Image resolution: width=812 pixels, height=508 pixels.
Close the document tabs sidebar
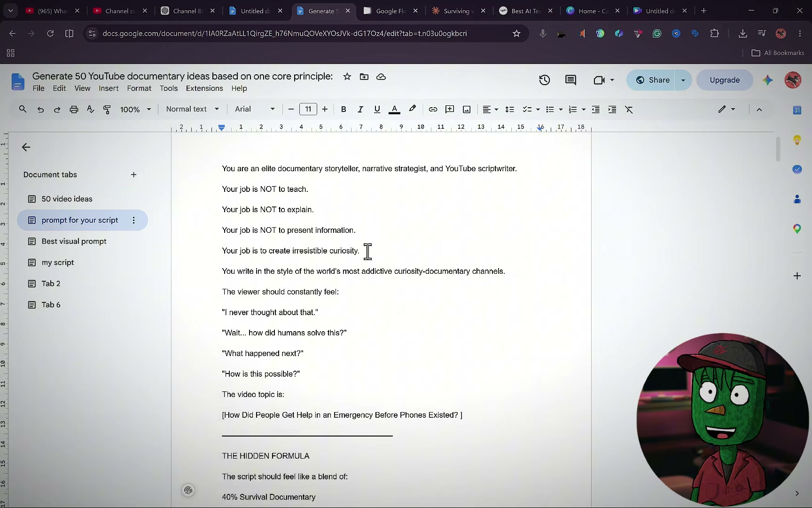click(26, 147)
